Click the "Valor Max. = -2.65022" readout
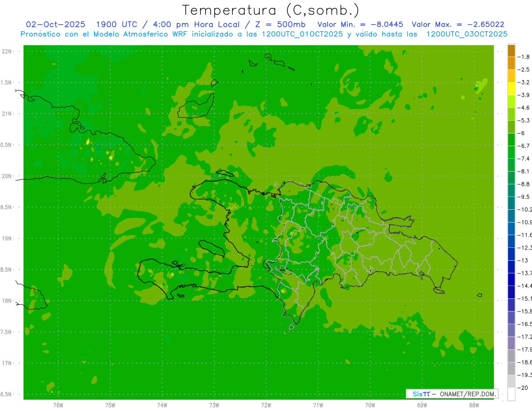Image resolution: width=532 pixels, height=411 pixels. pos(458,24)
